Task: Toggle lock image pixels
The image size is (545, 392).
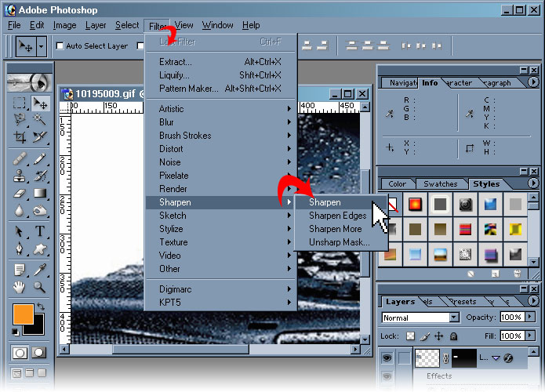Action: pos(425,336)
